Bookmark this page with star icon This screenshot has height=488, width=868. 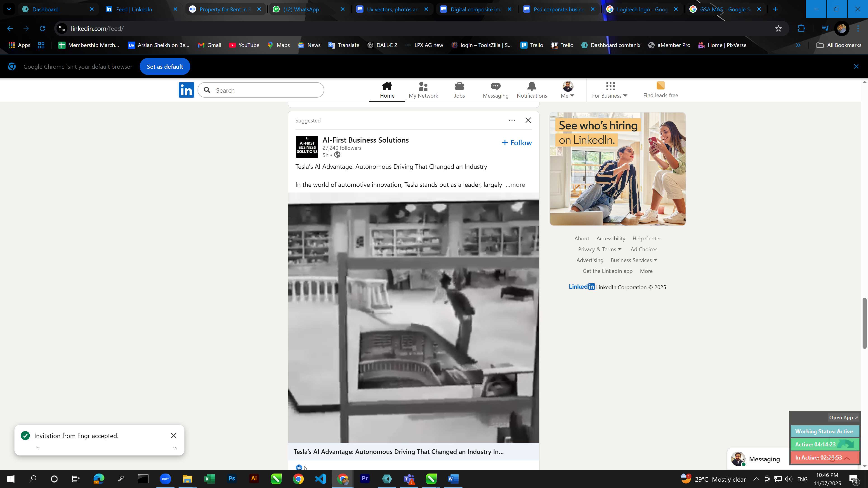[778, 29]
